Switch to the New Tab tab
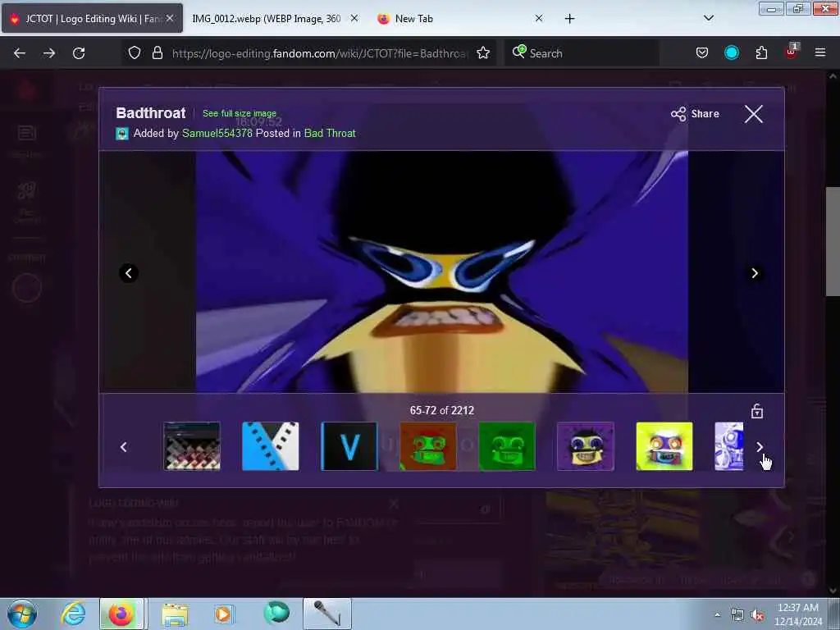The width and height of the screenshot is (840, 630). pyautogui.click(x=459, y=19)
